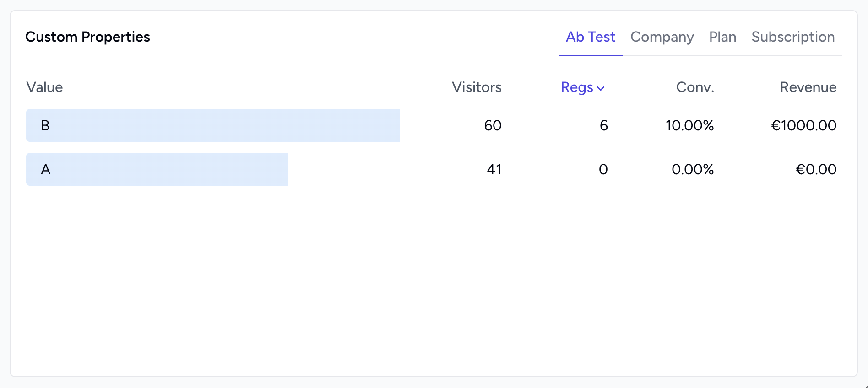Image resolution: width=868 pixels, height=388 pixels.
Task: Click the 60 visitors cell
Action: coord(493,125)
